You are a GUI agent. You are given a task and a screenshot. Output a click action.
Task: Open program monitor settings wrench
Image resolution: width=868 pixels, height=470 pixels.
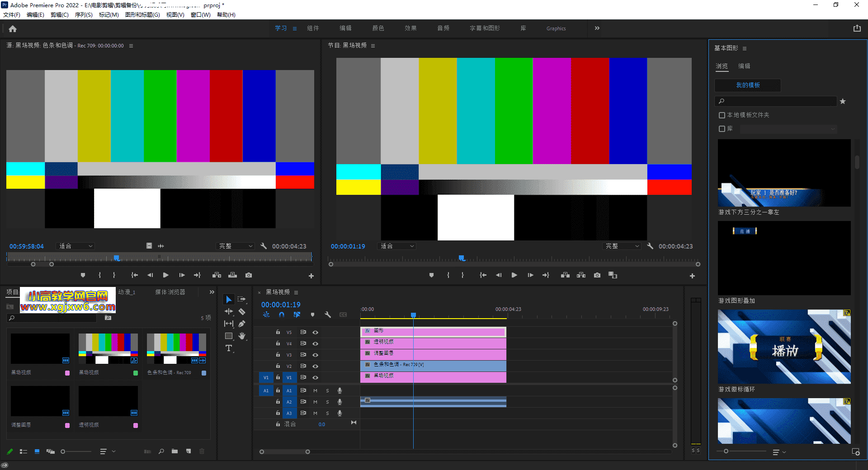650,246
